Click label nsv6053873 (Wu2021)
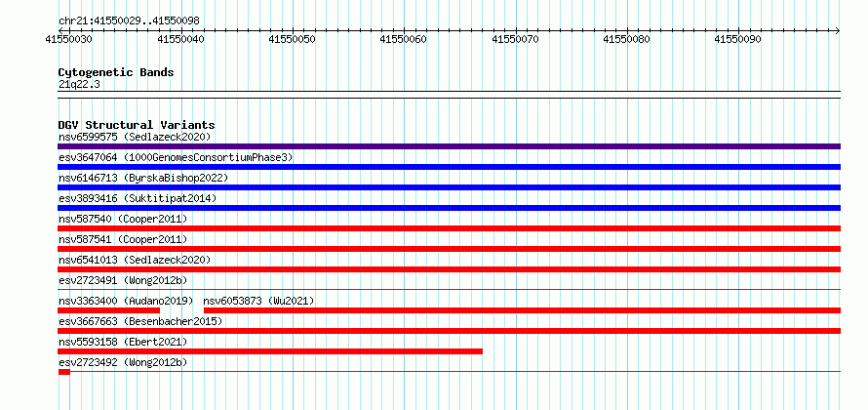The width and height of the screenshot is (868, 410). point(258,301)
